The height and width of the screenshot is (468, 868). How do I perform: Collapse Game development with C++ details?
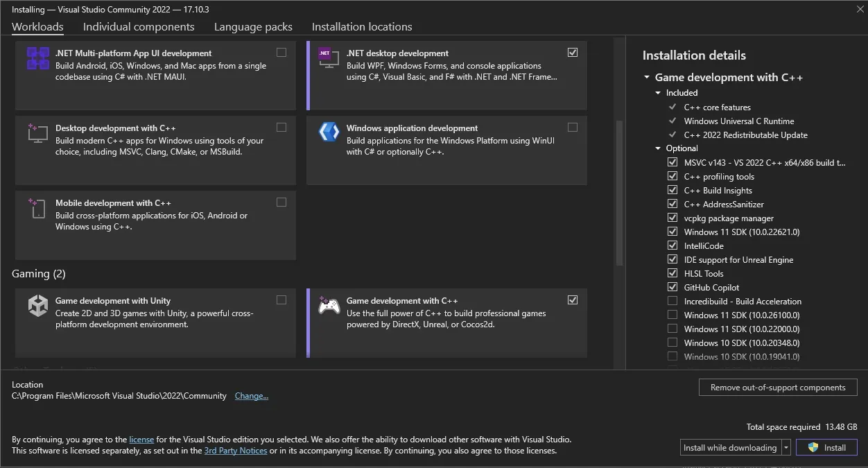[x=647, y=78]
